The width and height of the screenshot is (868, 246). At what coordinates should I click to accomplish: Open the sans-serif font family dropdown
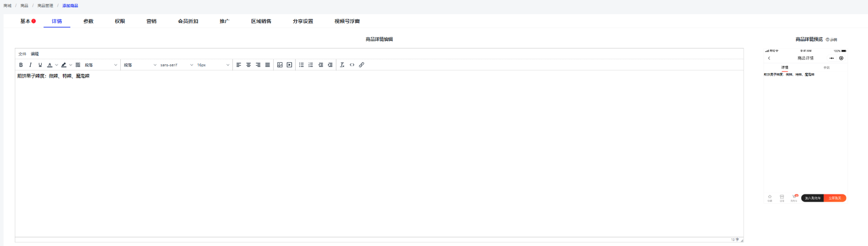[x=176, y=65]
